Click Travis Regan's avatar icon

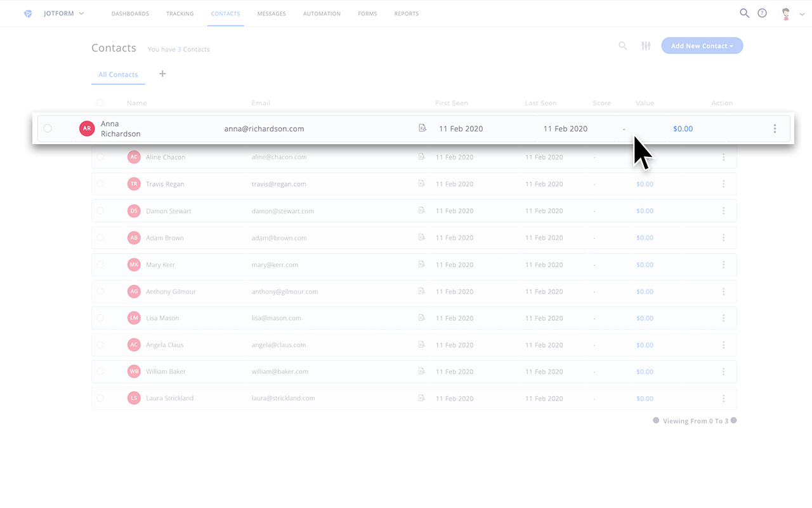[x=134, y=184]
